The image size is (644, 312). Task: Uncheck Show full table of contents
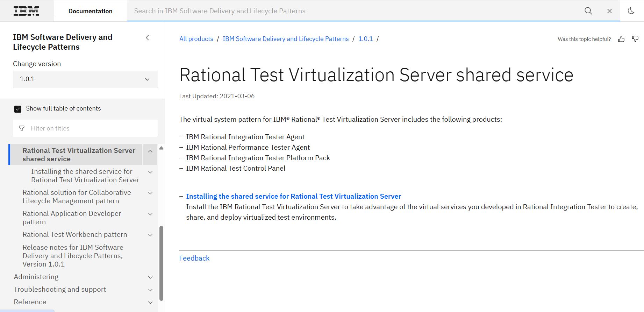tap(18, 109)
